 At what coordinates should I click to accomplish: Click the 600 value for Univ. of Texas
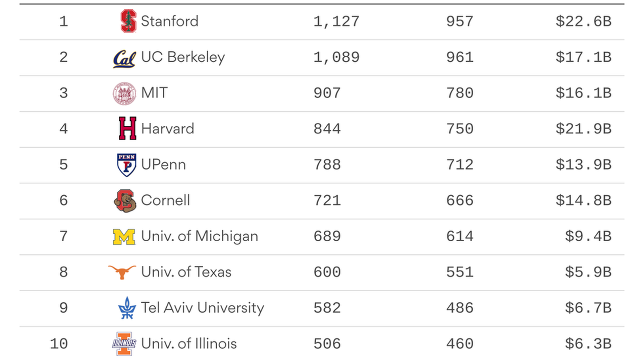pos(327,272)
